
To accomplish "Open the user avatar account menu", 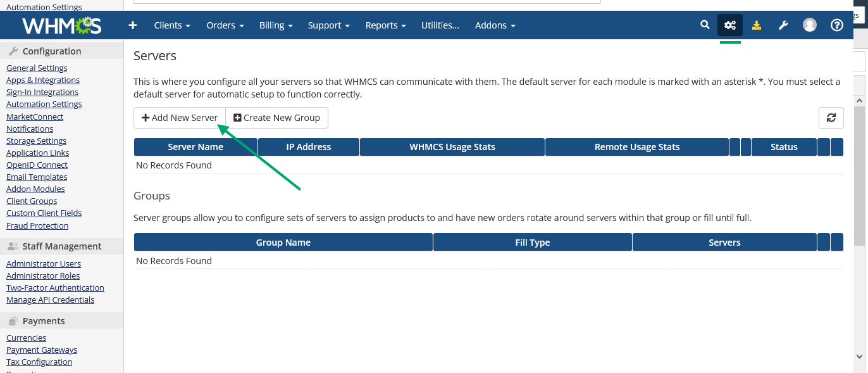I will [810, 25].
